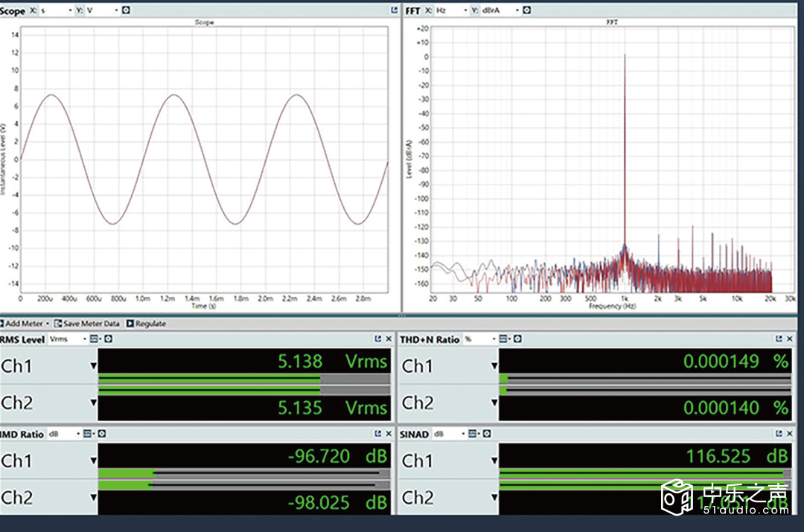Open FFT graph settings gear icon

coord(527,10)
